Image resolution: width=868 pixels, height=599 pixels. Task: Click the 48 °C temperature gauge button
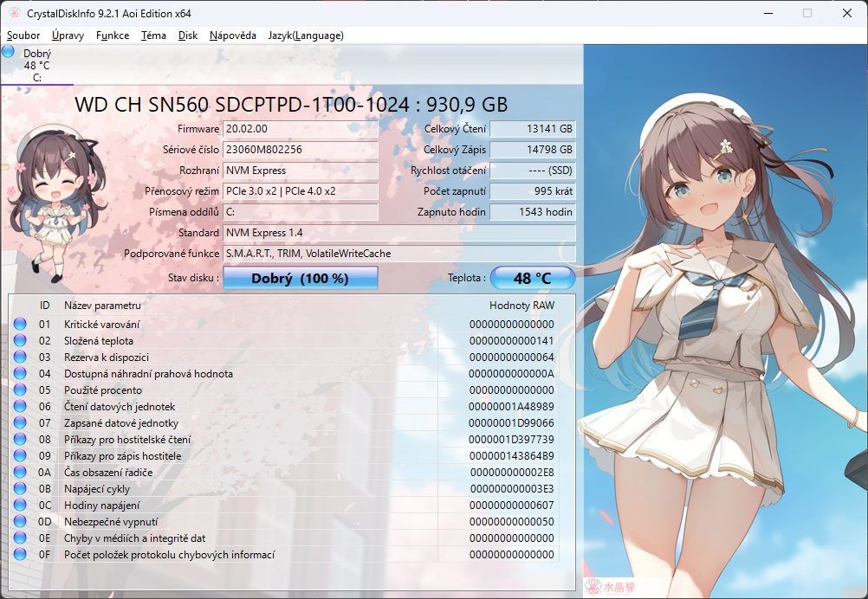tap(533, 278)
